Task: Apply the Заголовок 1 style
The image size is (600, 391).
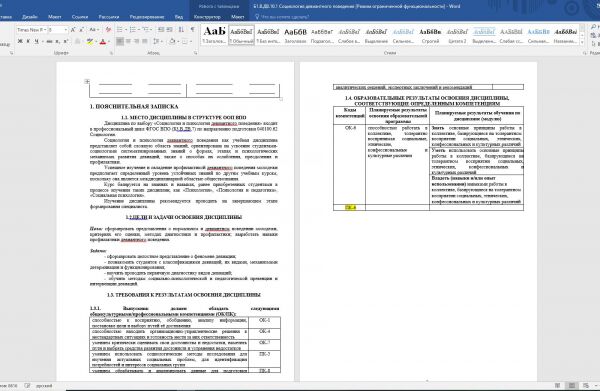Action: pyautogui.click(x=214, y=35)
